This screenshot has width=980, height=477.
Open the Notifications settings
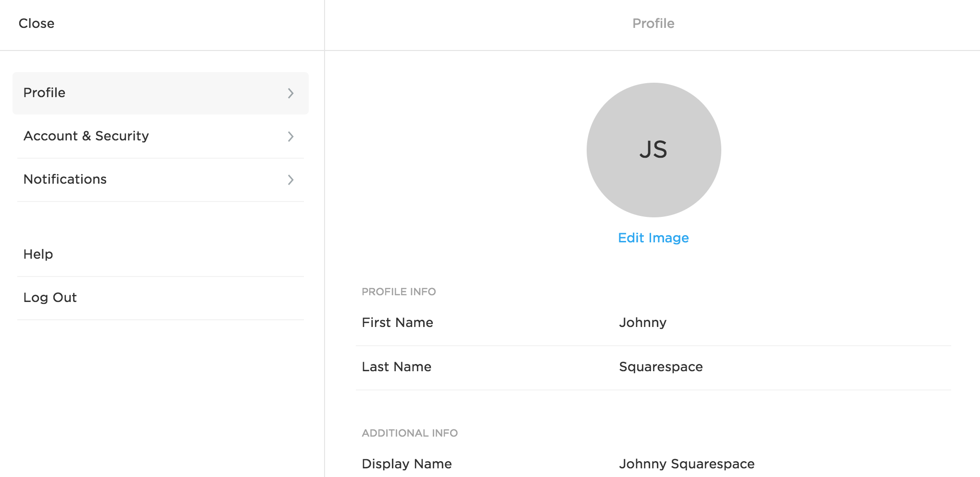point(65,179)
